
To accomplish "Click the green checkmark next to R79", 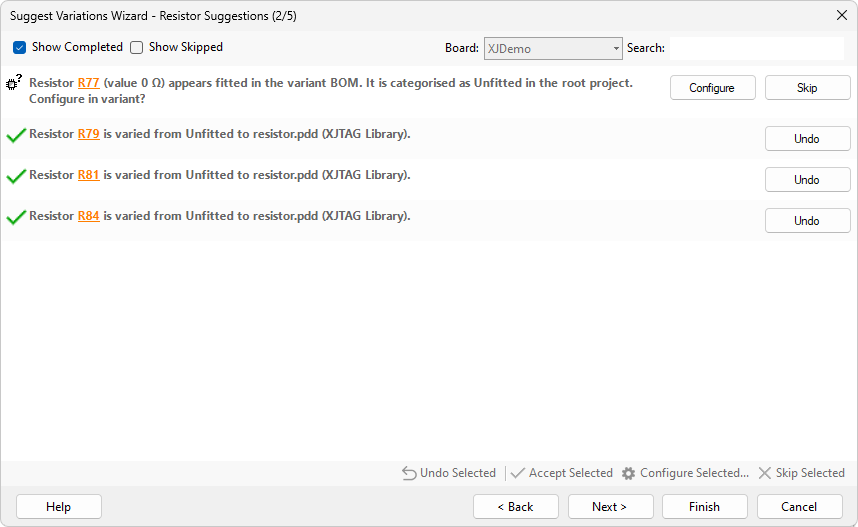I will [15, 135].
